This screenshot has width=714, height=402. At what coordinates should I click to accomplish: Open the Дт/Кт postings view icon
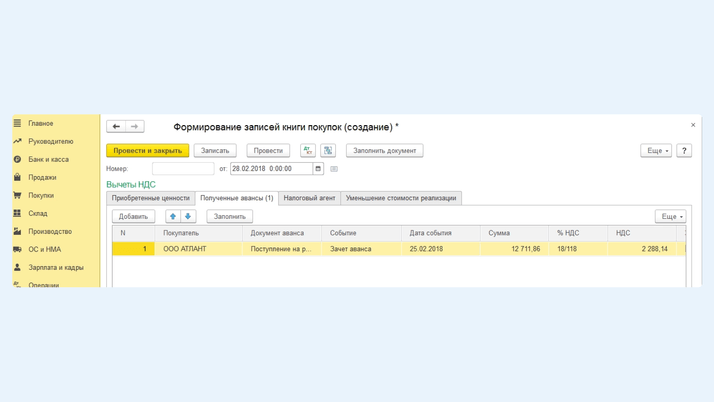308,150
